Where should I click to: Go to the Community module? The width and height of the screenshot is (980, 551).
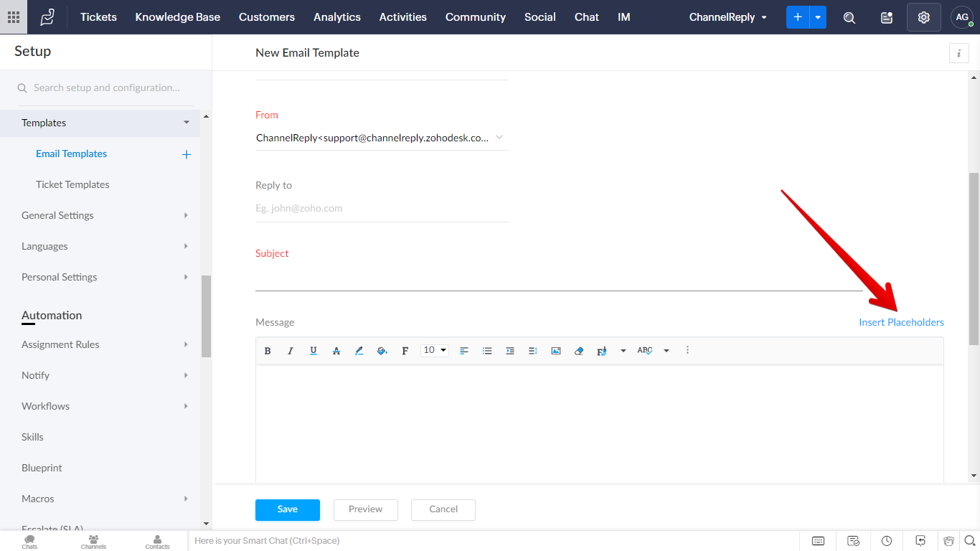tap(476, 17)
